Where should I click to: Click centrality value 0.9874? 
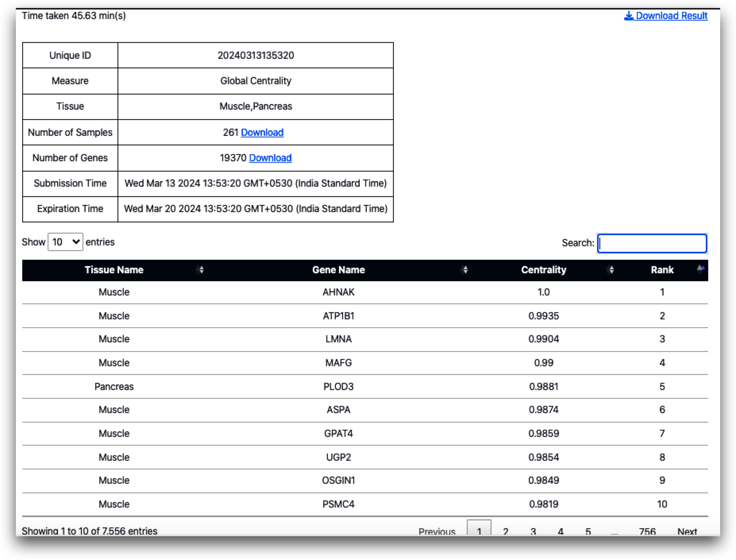tap(543, 410)
